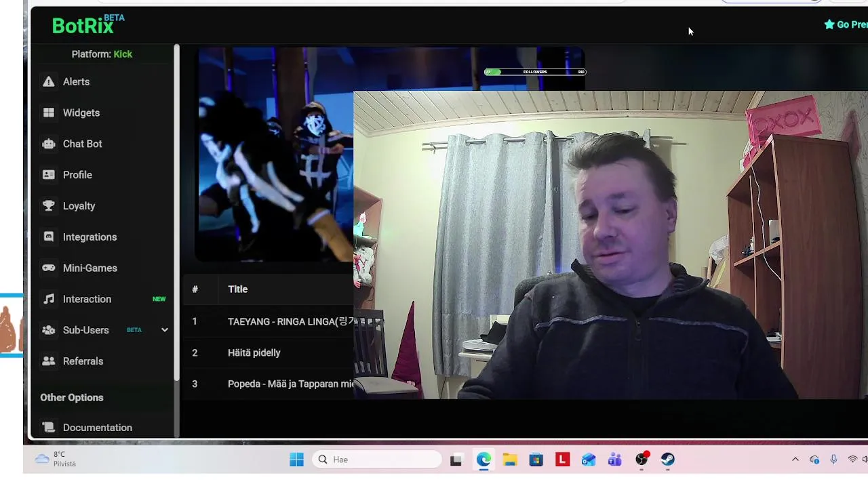Click the NEW badge beside Interaction
The width and height of the screenshot is (868, 488).
pyautogui.click(x=159, y=299)
